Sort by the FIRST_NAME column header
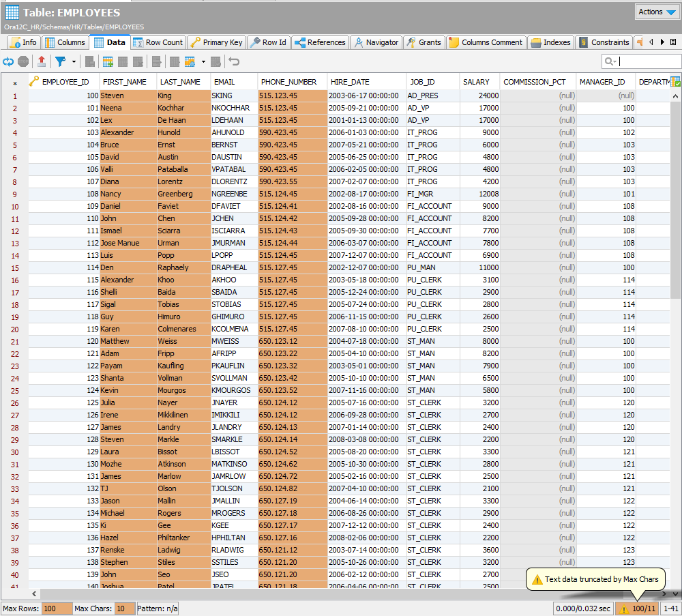 pos(128,82)
